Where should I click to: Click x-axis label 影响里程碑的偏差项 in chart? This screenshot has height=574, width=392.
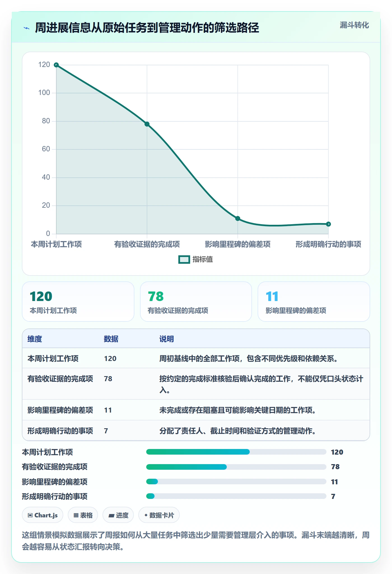[x=238, y=244]
